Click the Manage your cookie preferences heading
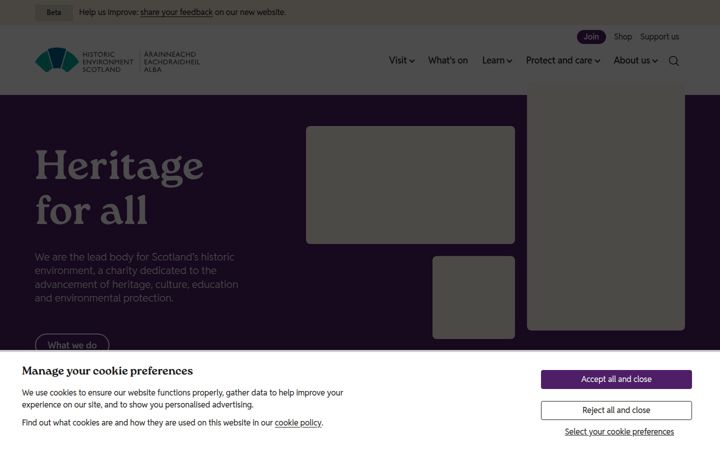720x450 pixels. coord(107,371)
